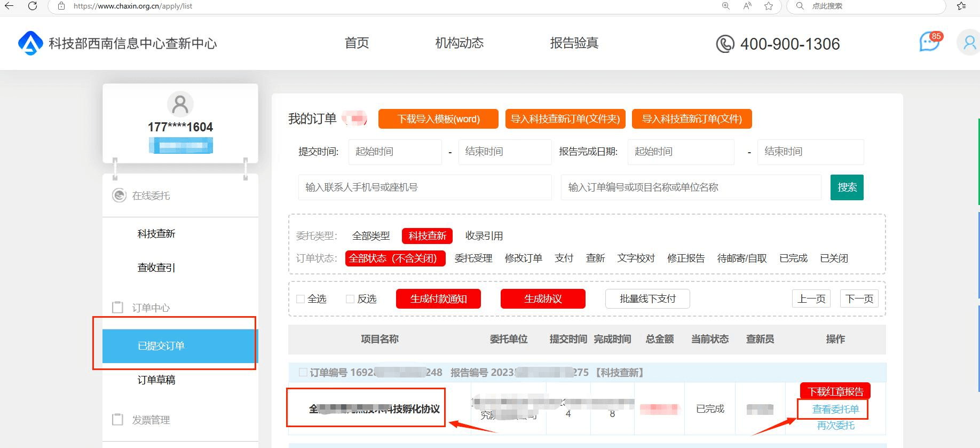Open 提交时间 start date picker
980x448 pixels.
tap(394, 152)
